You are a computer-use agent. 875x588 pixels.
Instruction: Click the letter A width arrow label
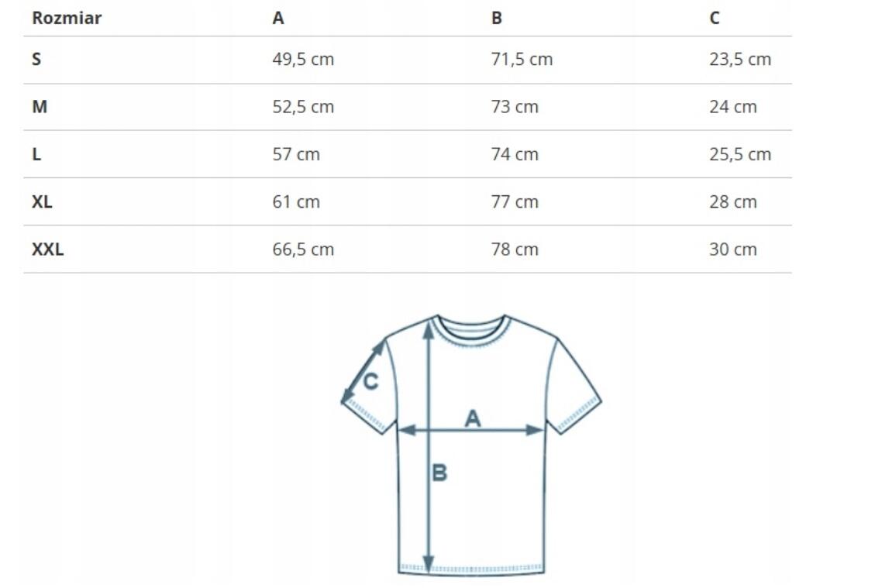[x=473, y=418]
